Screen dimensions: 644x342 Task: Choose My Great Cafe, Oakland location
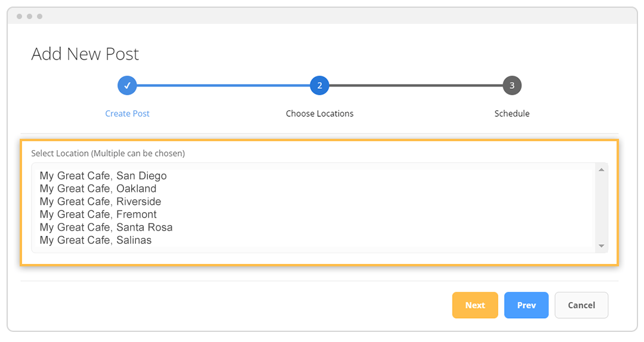tap(98, 189)
